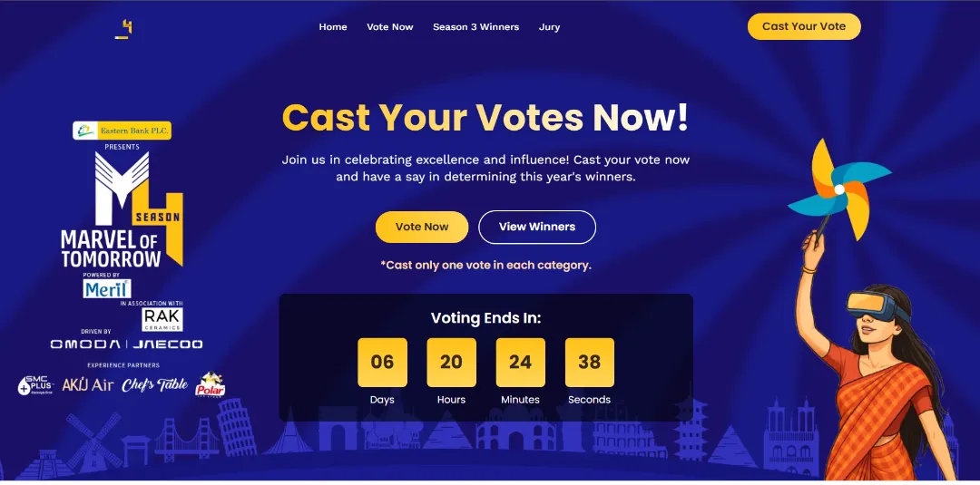Viewport: 980px width, 485px height.
Task: Click the Days countdown box
Action: [382, 363]
